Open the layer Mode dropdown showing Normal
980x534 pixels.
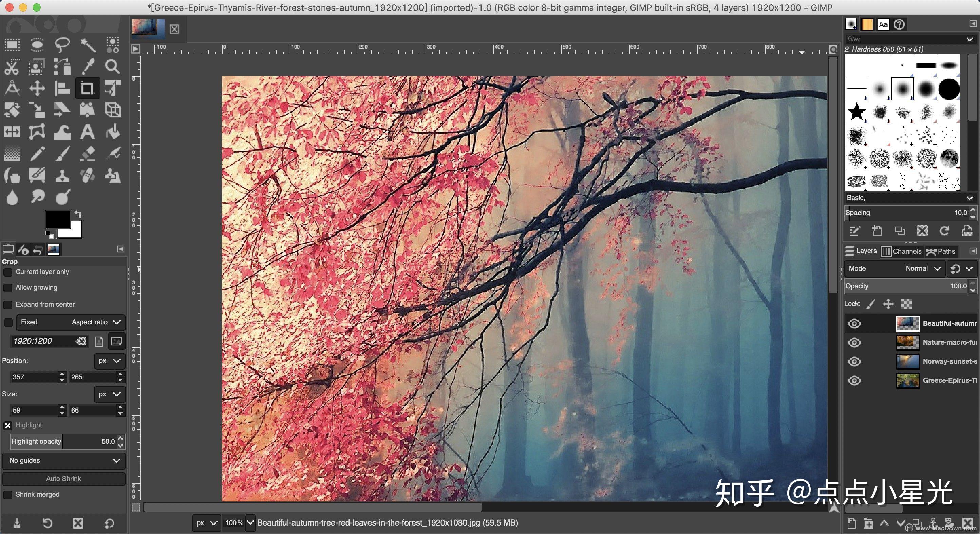tap(921, 268)
